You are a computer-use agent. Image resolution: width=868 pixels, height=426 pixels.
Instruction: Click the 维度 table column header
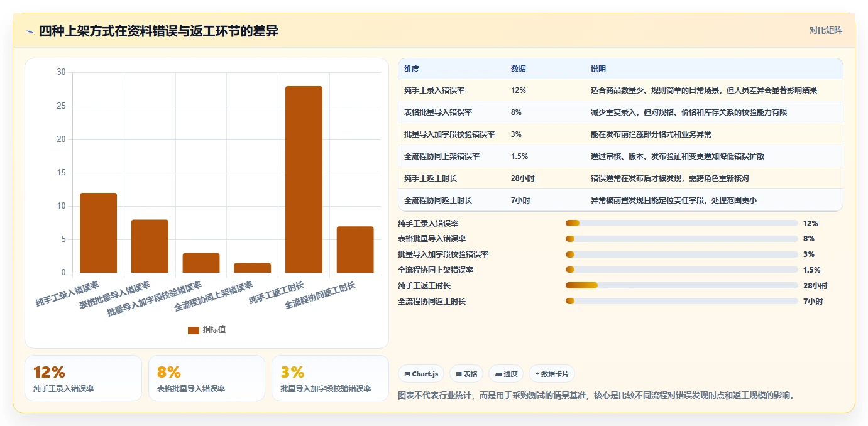coord(412,69)
